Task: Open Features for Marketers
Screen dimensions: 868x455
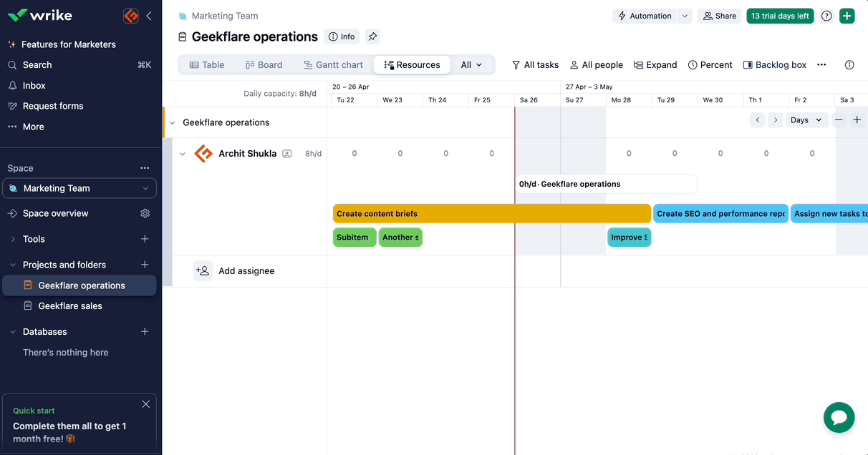Action: [69, 44]
